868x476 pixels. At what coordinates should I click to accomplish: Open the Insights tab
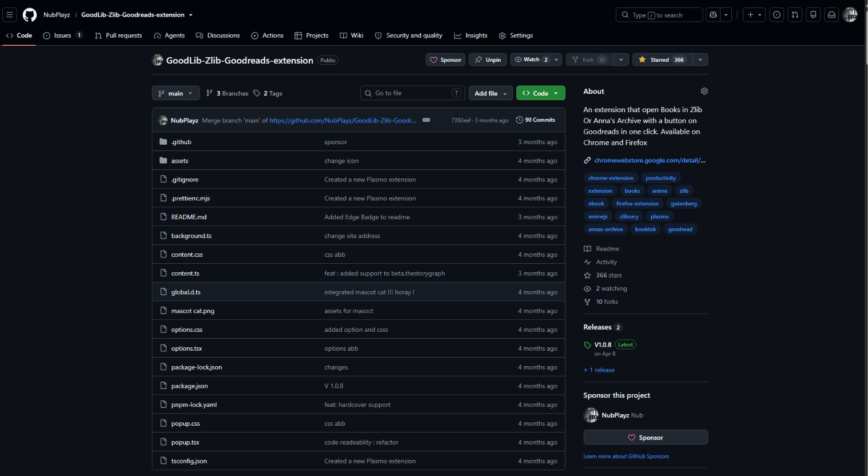[x=471, y=35]
